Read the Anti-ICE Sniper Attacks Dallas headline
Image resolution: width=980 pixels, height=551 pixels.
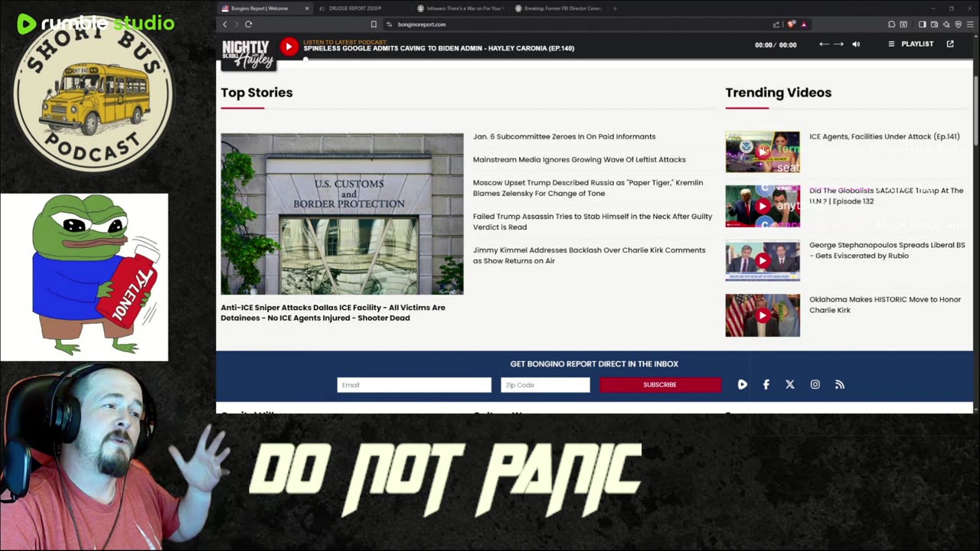tap(333, 312)
